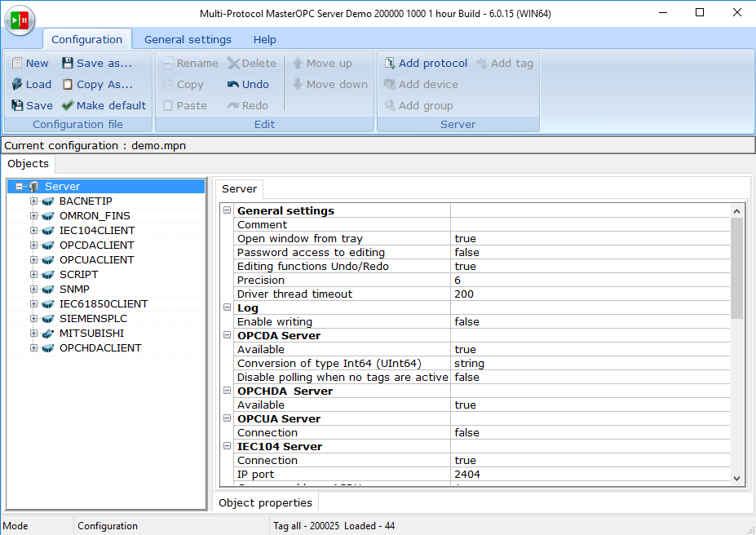Expand the OPCUACLIENT tree node
The width and height of the screenshot is (756, 535).
click(x=33, y=260)
